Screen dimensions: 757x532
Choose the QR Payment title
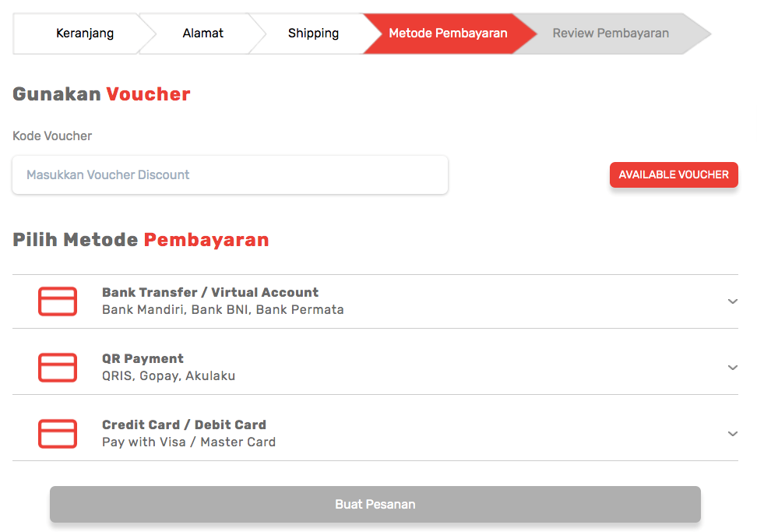[143, 359]
